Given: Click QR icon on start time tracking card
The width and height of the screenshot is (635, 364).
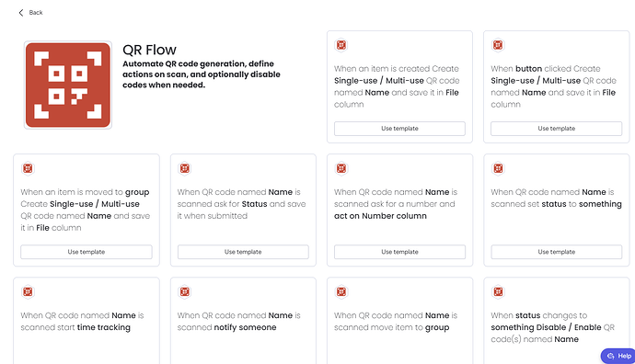Looking at the screenshot, I should (28, 291).
